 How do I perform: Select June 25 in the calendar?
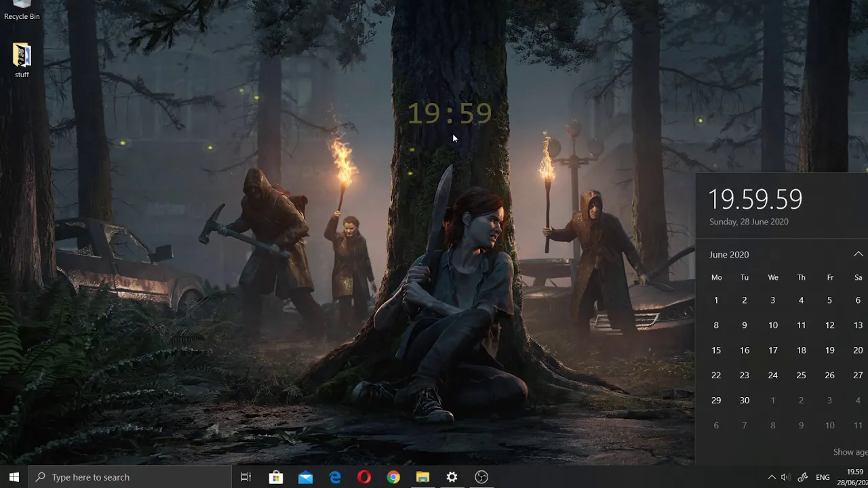801,375
